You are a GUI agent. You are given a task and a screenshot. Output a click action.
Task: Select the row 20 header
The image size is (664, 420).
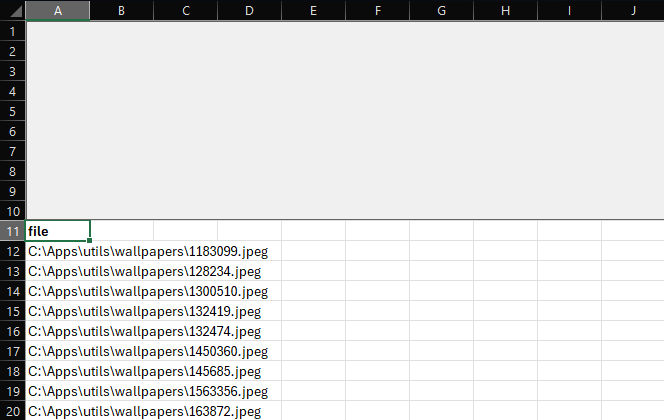tap(12, 411)
